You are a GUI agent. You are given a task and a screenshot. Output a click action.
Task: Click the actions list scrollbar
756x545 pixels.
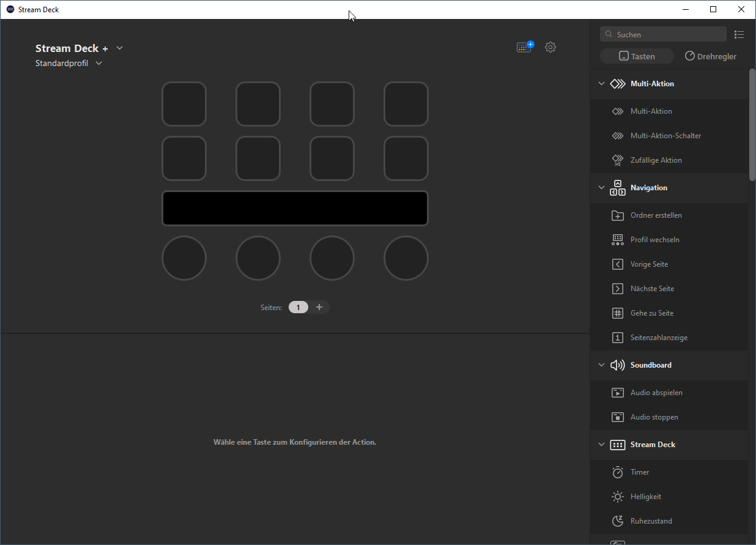[752, 125]
